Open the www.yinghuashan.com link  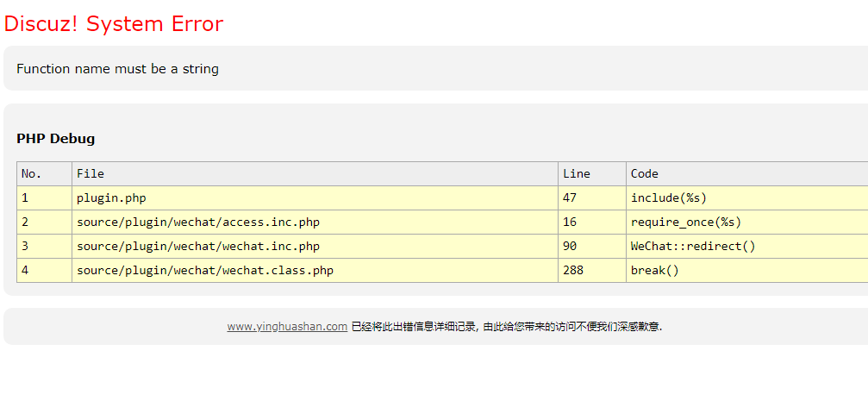point(287,327)
